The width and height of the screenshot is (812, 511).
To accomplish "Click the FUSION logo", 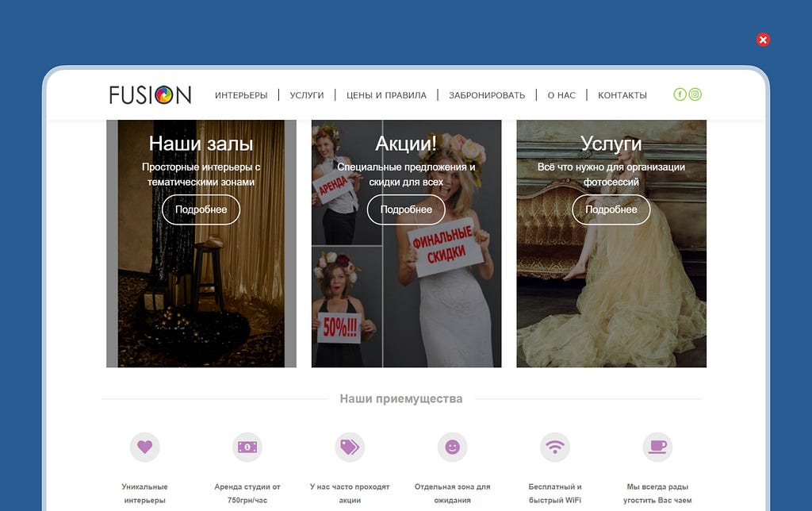I will 150,95.
